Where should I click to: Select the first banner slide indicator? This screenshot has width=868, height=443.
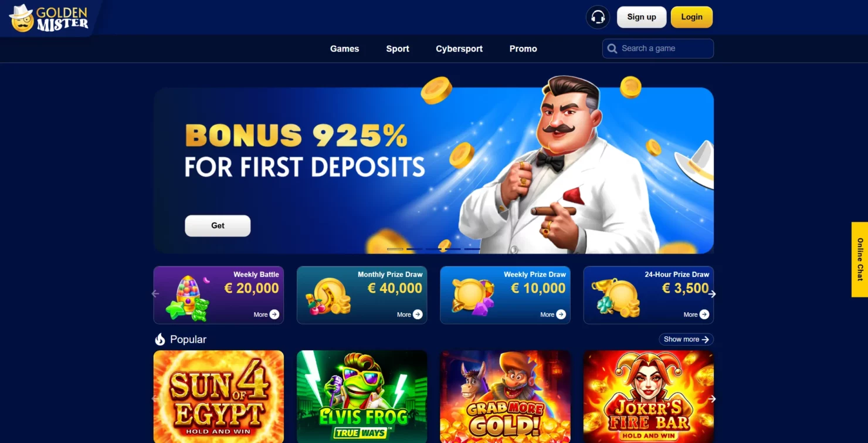395,249
